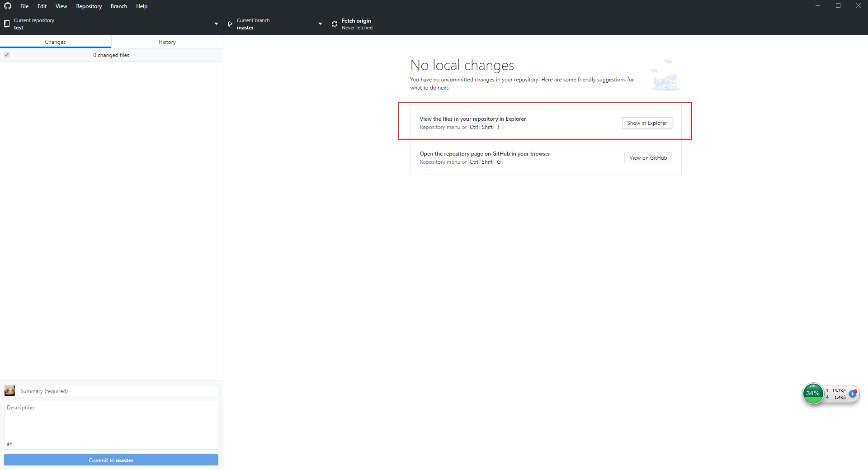868x470 pixels.
Task: Click the user avatar beside the Summary field
Action: (x=9, y=390)
